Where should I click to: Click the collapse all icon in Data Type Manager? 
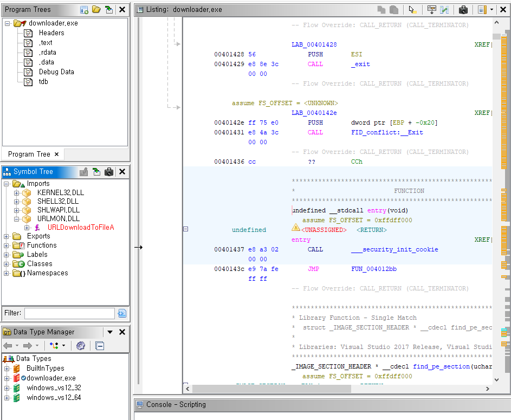tap(100, 346)
